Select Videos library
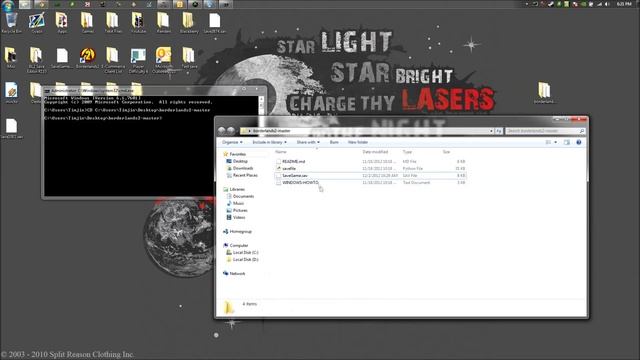Viewport: 640px width, 360px height. click(x=236, y=217)
